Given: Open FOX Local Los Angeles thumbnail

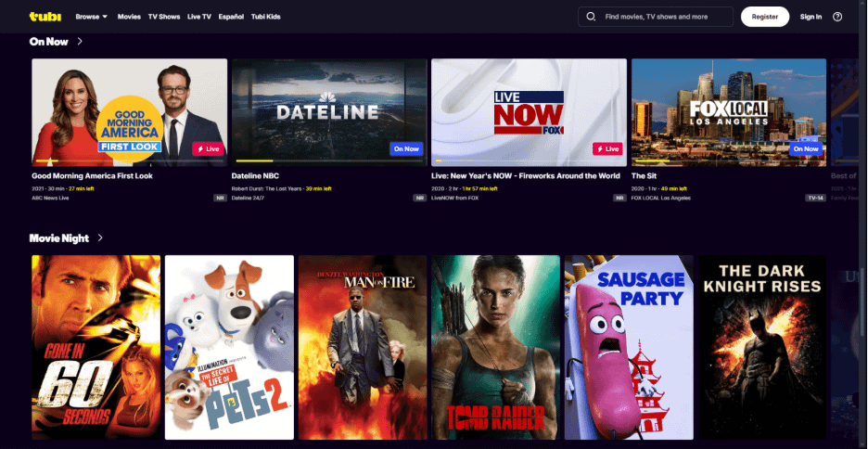Looking at the screenshot, I should (729, 112).
